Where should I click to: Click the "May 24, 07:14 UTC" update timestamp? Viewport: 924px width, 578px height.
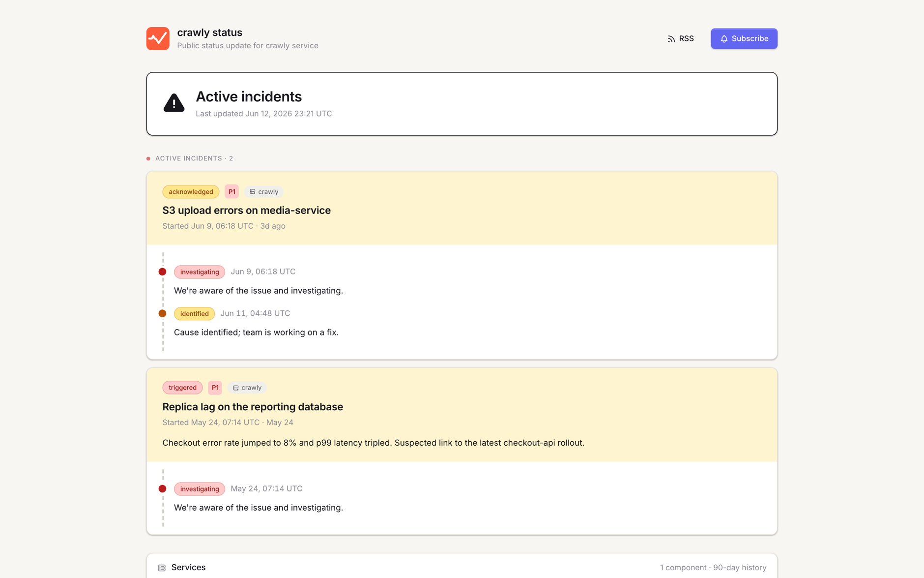266,488
